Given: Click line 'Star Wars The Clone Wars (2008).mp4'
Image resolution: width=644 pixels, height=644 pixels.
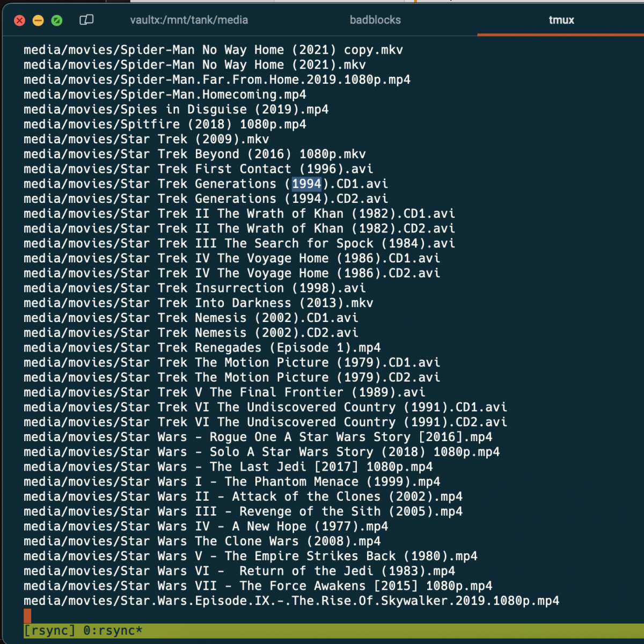Looking at the screenshot, I should pyautogui.click(x=202, y=541).
